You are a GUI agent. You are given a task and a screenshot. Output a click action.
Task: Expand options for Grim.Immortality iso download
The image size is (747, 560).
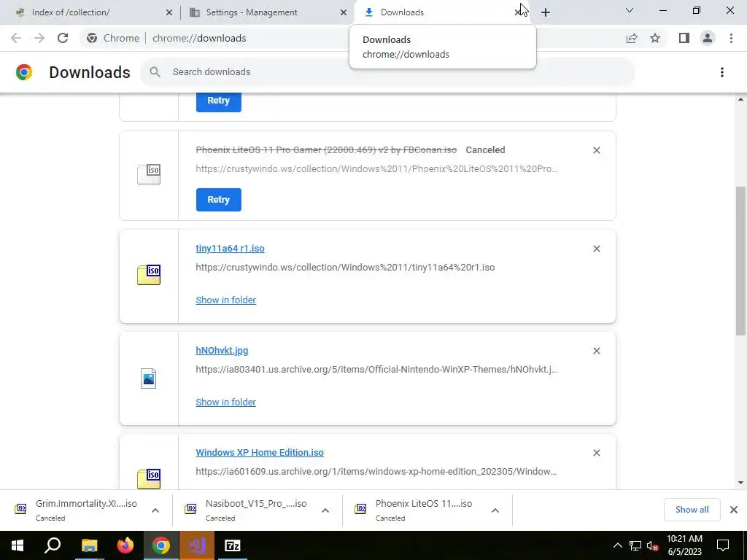(x=155, y=510)
